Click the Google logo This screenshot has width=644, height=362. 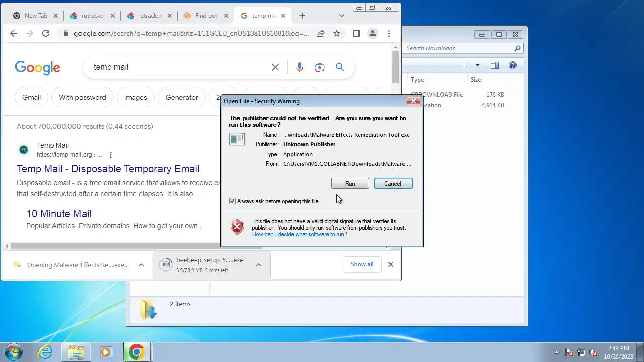point(38,67)
